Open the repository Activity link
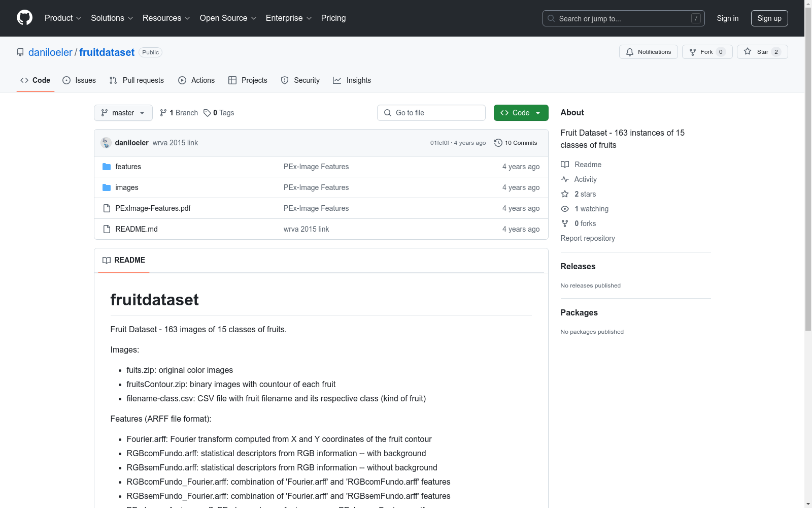This screenshot has width=812, height=508. 579,179
